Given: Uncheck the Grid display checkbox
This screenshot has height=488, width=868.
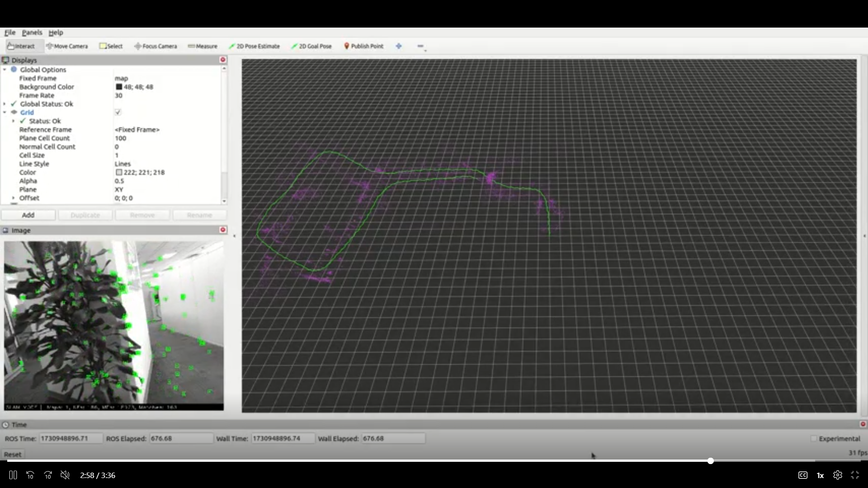Looking at the screenshot, I should 118,113.
